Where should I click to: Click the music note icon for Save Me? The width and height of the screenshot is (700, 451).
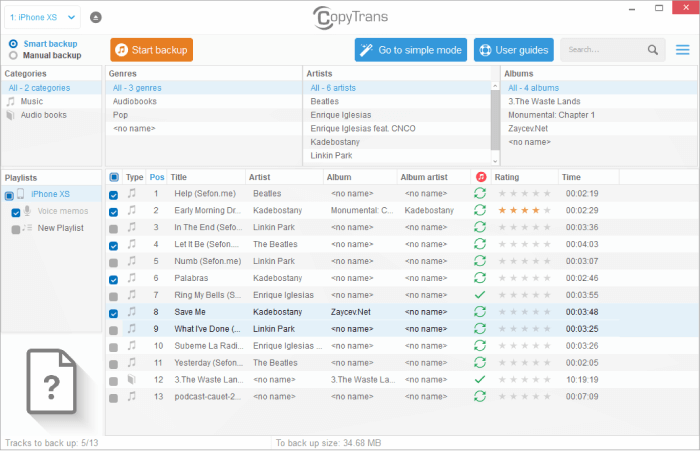[x=132, y=312]
